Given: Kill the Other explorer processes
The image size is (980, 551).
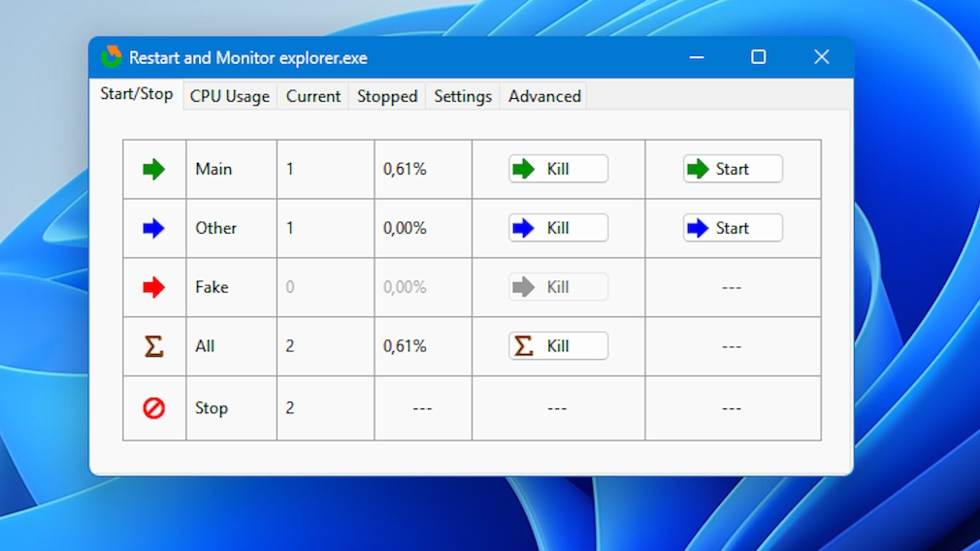Looking at the screenshot, I should point(558,228).
